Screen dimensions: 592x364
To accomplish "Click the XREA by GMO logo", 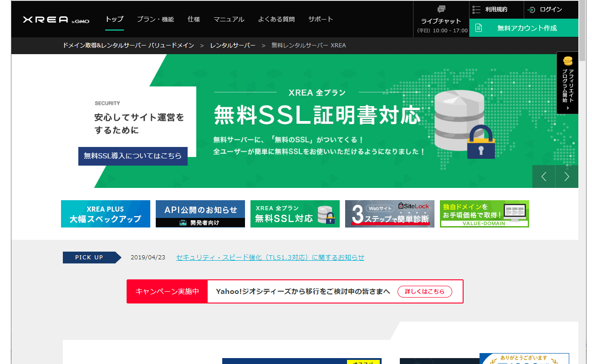I will point(56,20).
